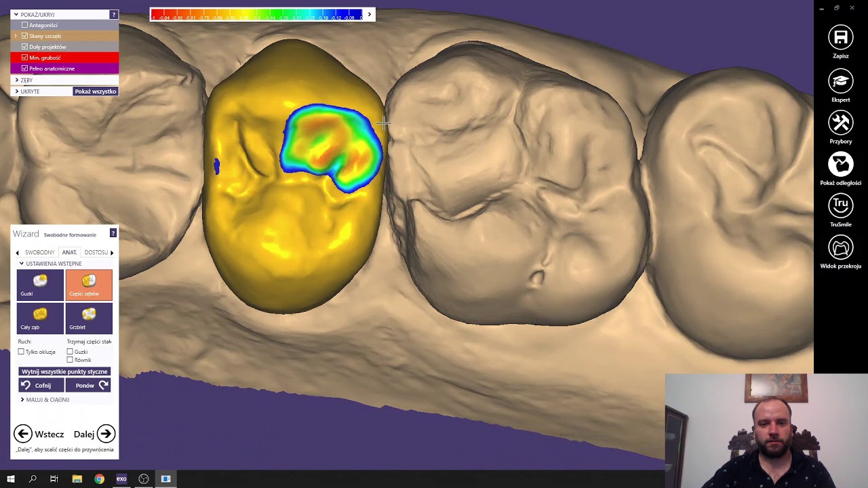Check the Guzki hold-fixed checkbox
The width and height of the screenshot is (868, 488).
(70, 352)
